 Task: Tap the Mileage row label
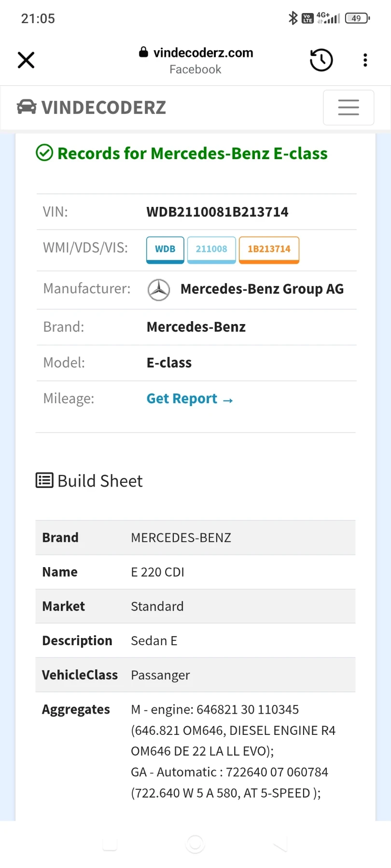click(69, 399)
